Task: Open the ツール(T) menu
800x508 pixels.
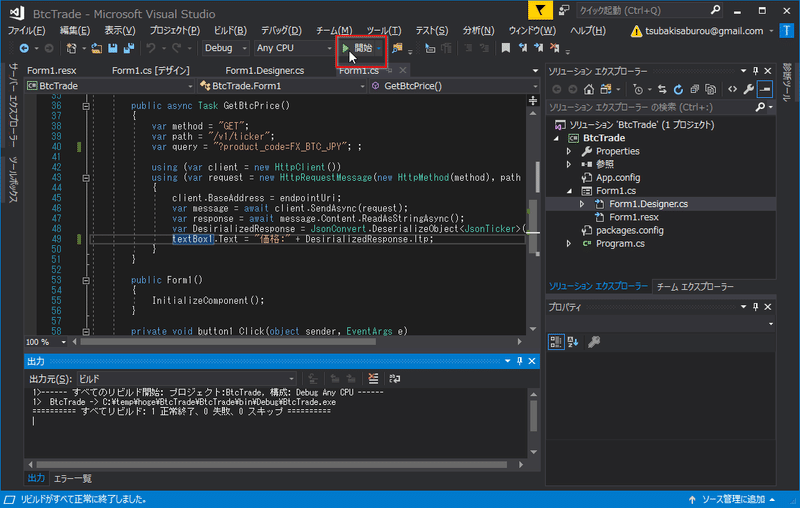Action: pos(384,31)
